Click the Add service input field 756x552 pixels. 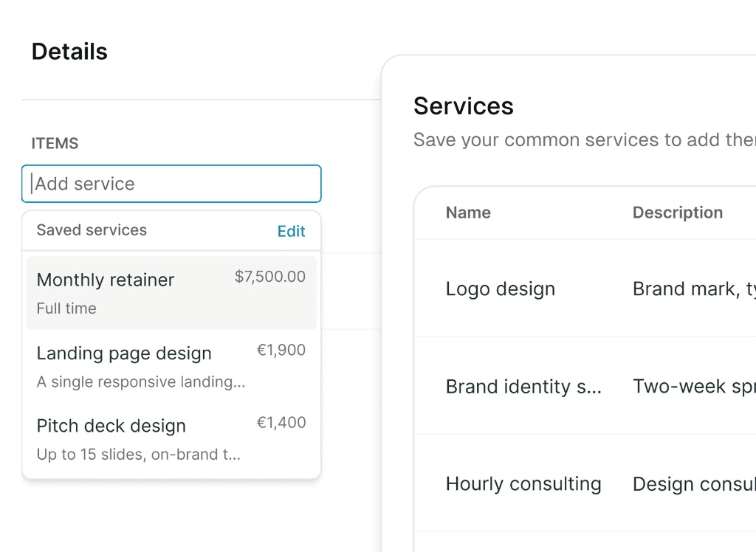(x=171, y=184)
